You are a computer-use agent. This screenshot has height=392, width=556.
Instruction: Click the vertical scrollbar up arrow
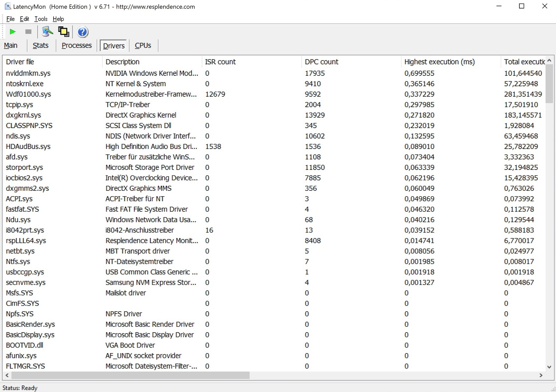[x=549, y=60]
